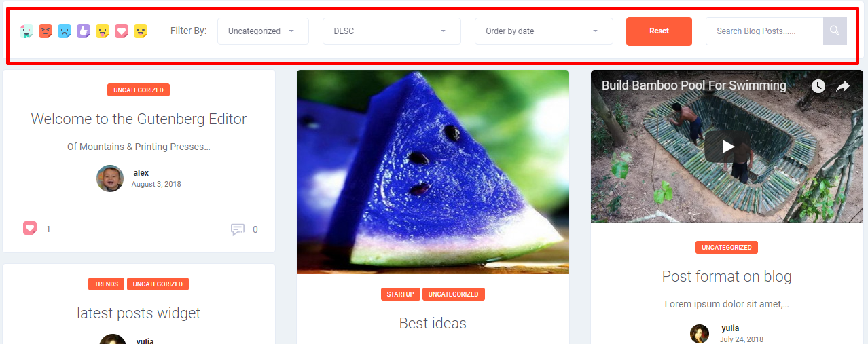
Task: Open the blue watermelon image post
Action: tap(433, 172)
